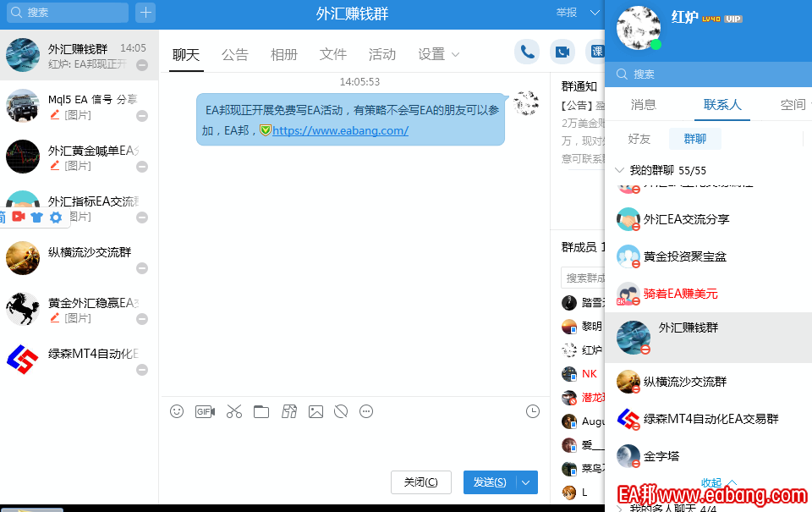This screenshot has width=812, height=512.
Task: Select member NK in group member list
Action: click(x=583, y=374)
